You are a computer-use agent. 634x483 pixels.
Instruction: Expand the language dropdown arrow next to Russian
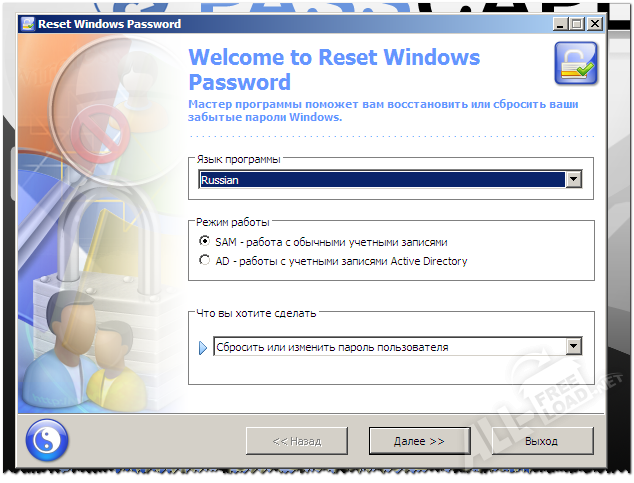click(573, 180)
